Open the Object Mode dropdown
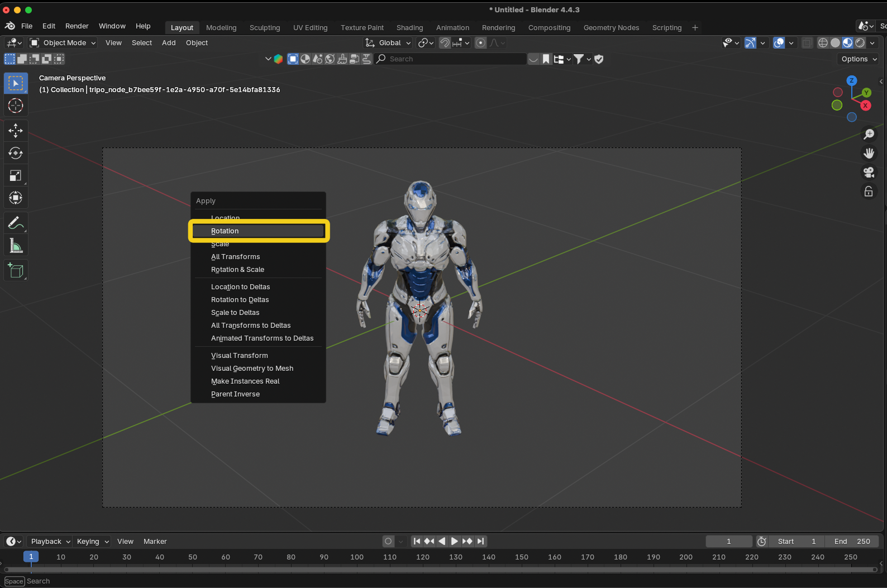Viewport: 887px width, 588px height. coord(63,43)
